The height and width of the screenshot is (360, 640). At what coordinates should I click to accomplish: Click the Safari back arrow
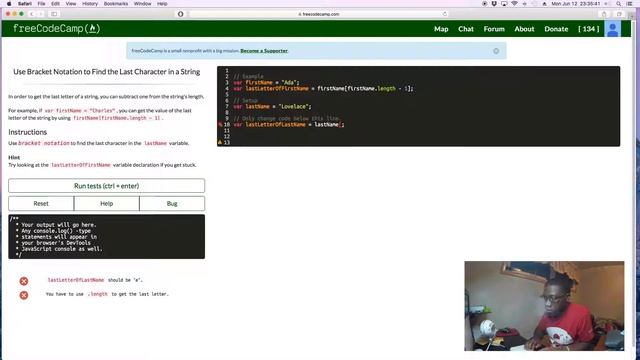coord(32,14)
